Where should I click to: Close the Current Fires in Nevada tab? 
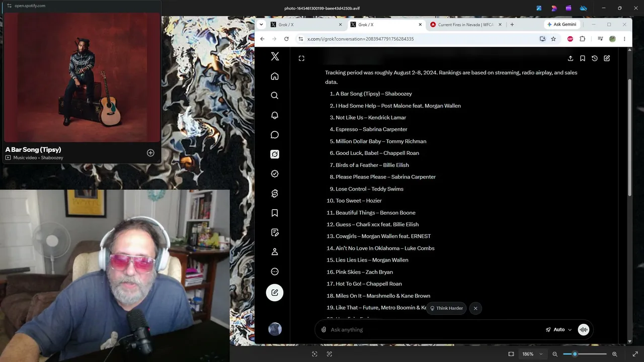point(500,25)
